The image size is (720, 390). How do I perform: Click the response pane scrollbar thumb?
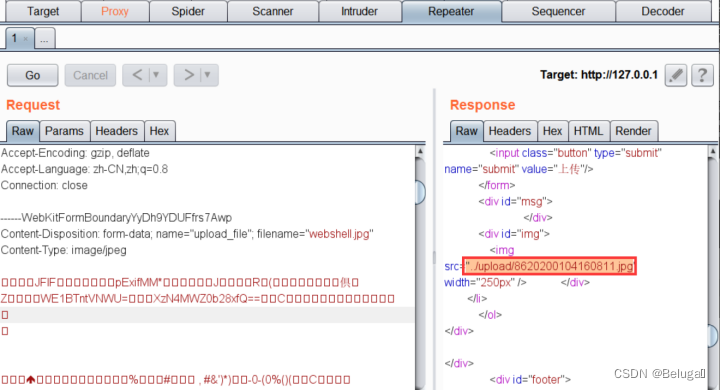coord(713,336)
